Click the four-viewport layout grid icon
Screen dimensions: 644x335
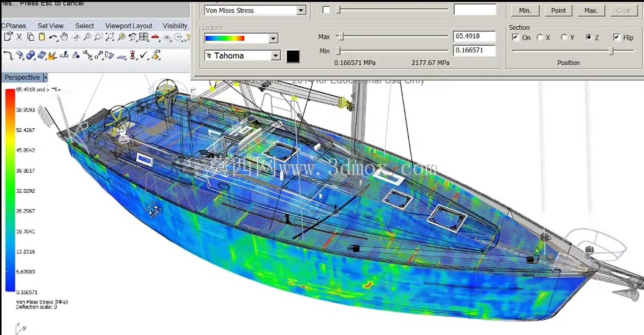click(x=144, y=37)
